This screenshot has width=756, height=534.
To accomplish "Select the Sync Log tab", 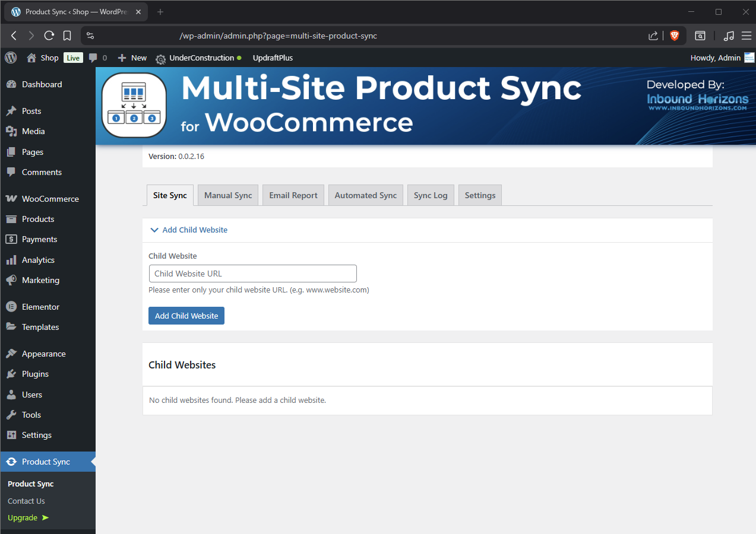I will (431, 195).
